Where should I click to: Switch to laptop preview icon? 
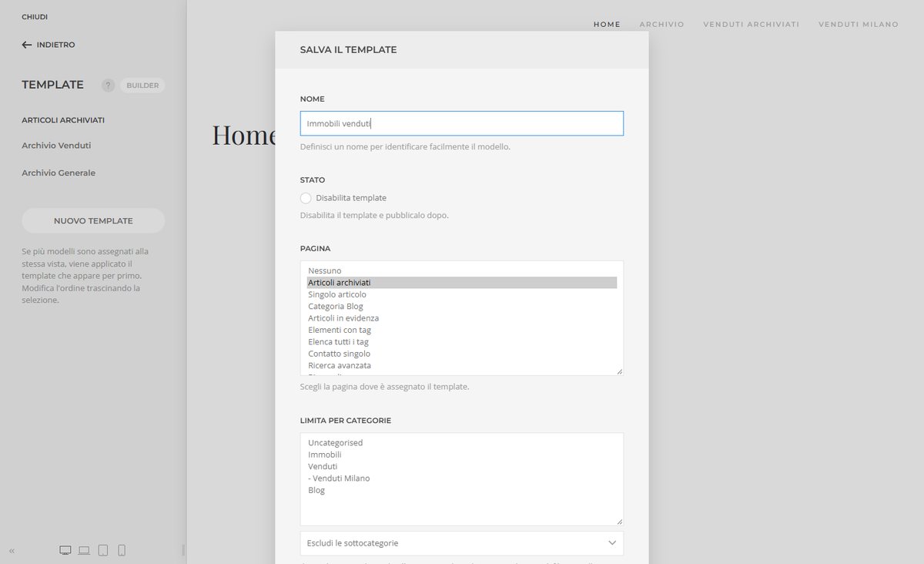coord(84,550)
